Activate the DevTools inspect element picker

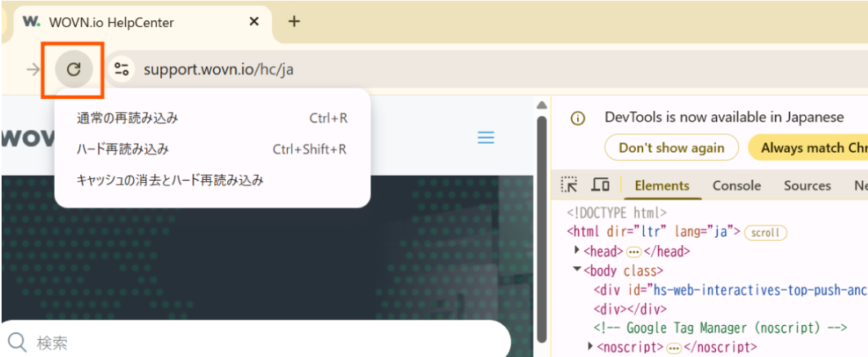tap(570, 185)
